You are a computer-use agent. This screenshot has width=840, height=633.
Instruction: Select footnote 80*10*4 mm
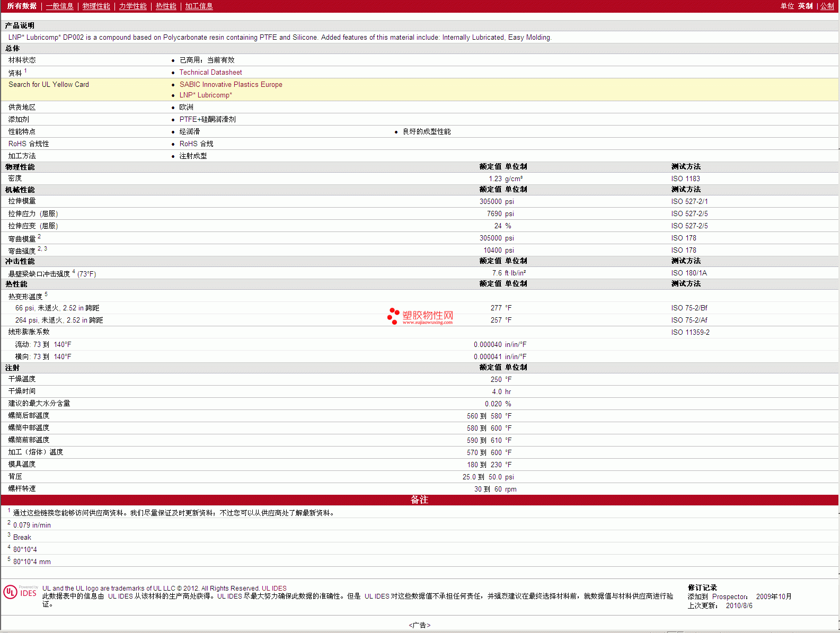click(x=32, y=561)
